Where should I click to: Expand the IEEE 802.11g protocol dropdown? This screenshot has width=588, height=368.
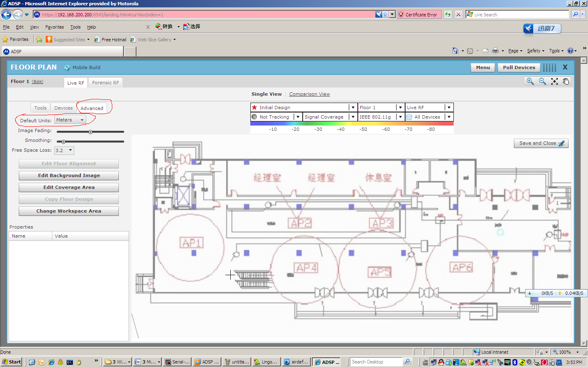(x=400, y=117)
